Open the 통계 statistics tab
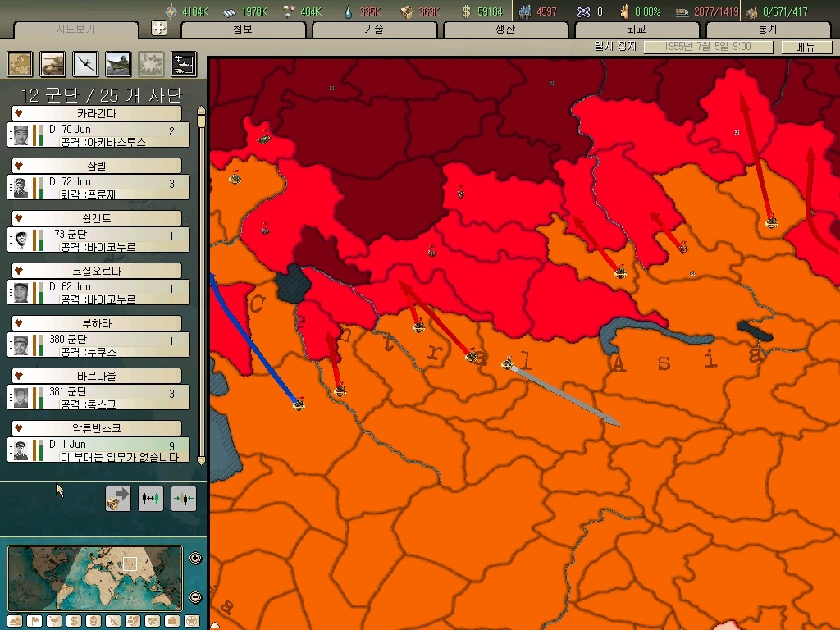Screen dimensions: 840x630 click(768, 29)
